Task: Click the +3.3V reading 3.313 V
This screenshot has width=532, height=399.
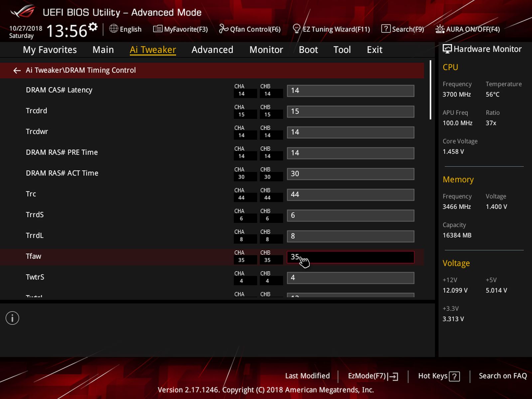Action: click(x=453, y=319)
